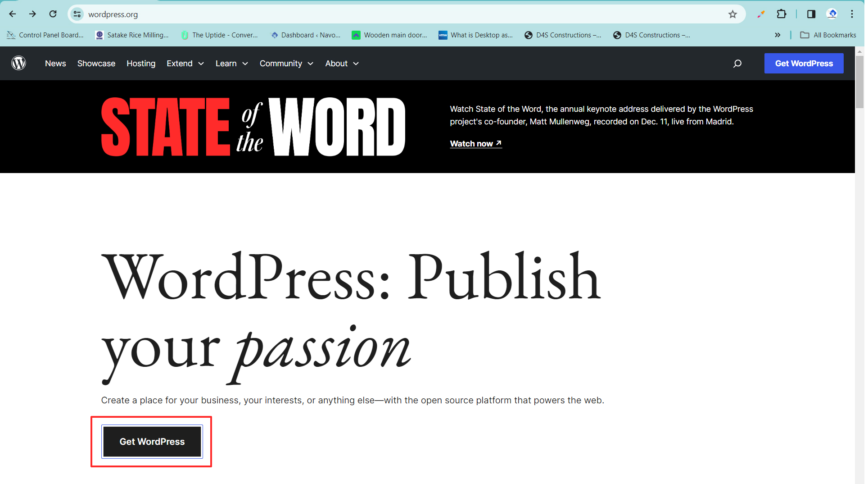Screen dimensions: 868x484
Task: Open the What is Desktop as bookmark
Action: click(x=476, y=35)
